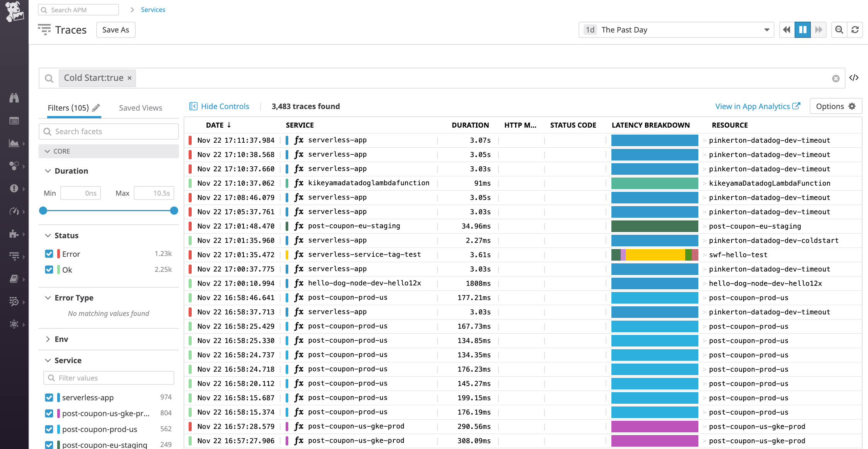Click the Save As button

click(x=116, y=30)
